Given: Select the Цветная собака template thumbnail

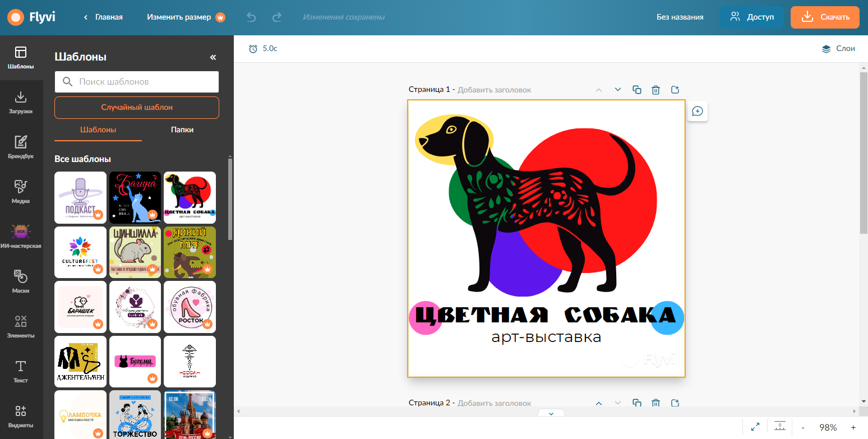Looking at the screenshot, I should [190, 197].
